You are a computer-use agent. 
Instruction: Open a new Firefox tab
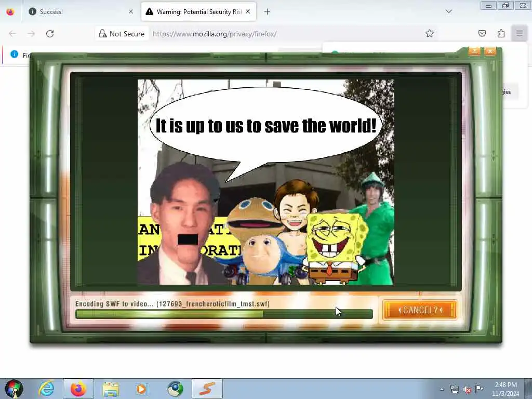(268, 12)
